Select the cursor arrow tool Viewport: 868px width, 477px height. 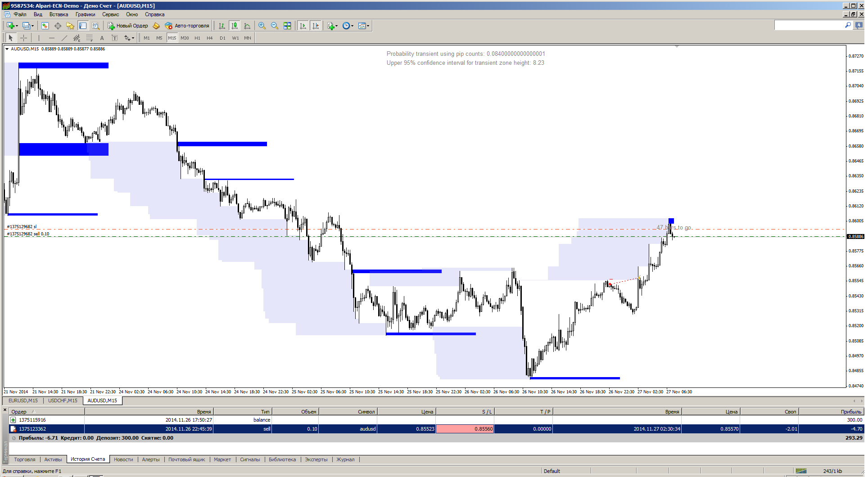pos(11,38)
